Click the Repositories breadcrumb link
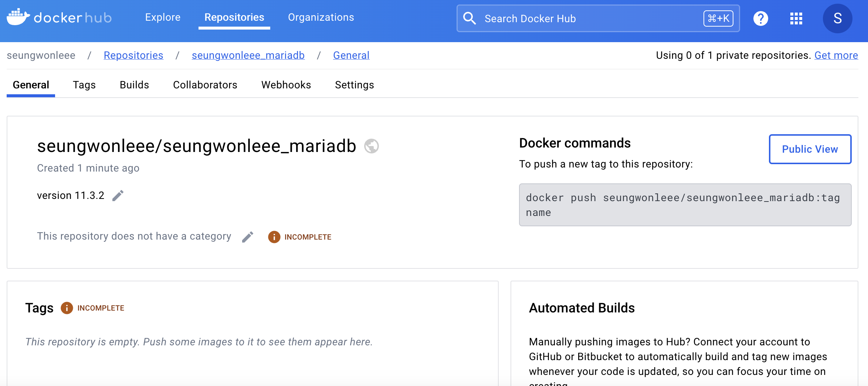The width and height of the screenshot is (868, 386). (x=133, y=55)
